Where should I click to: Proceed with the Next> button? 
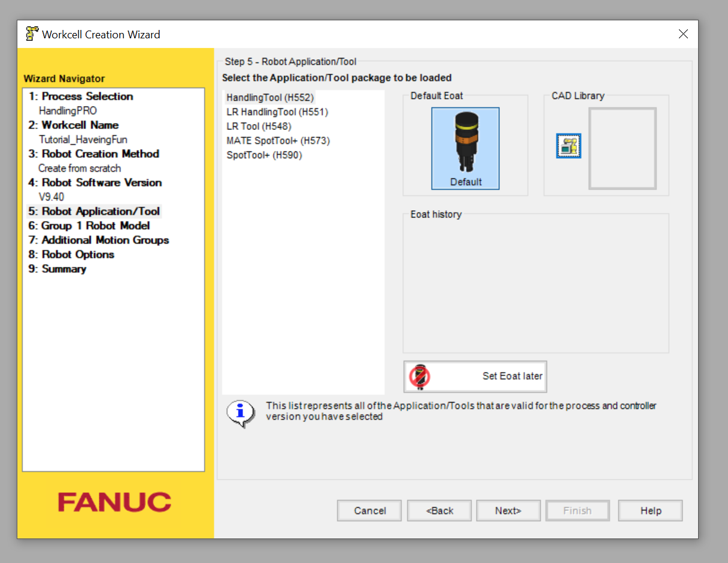pos(508,511)
